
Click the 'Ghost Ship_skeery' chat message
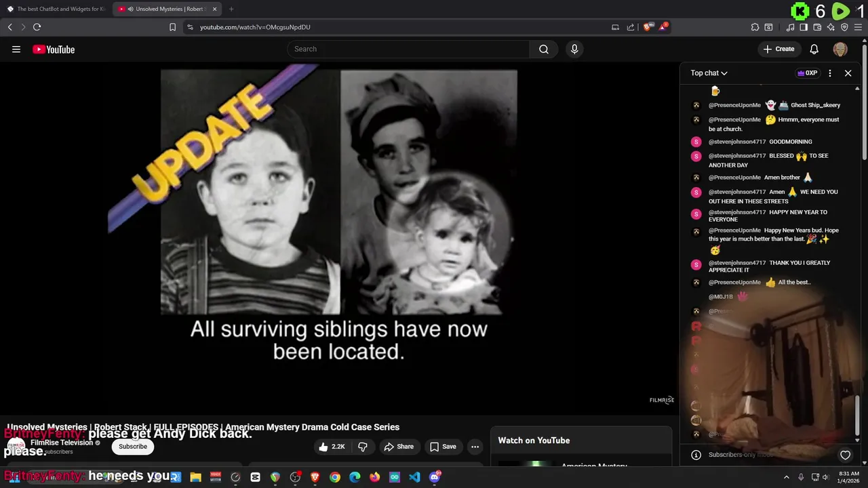(x=815, y=105)
